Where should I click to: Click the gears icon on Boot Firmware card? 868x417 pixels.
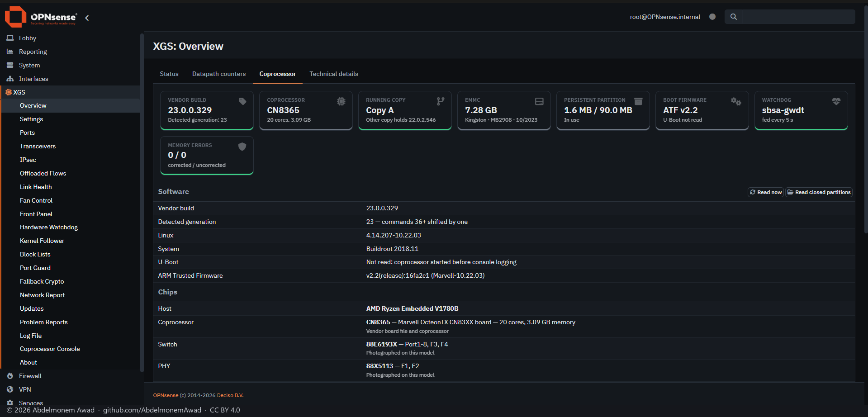pyautogui.click(x=736, y=101)
